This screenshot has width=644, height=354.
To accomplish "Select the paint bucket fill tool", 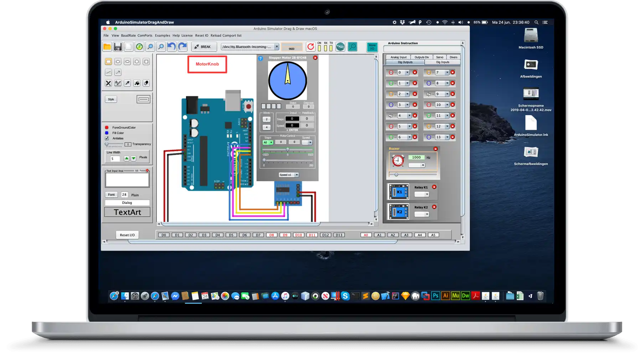I will pos(137,83).
